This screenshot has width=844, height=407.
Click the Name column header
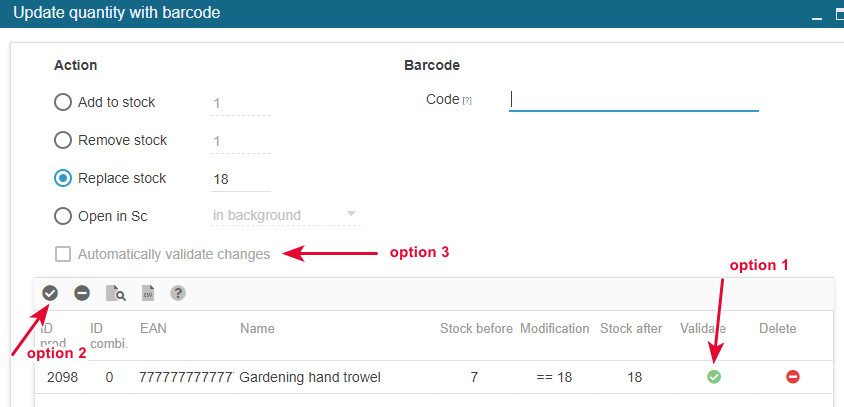257,328
